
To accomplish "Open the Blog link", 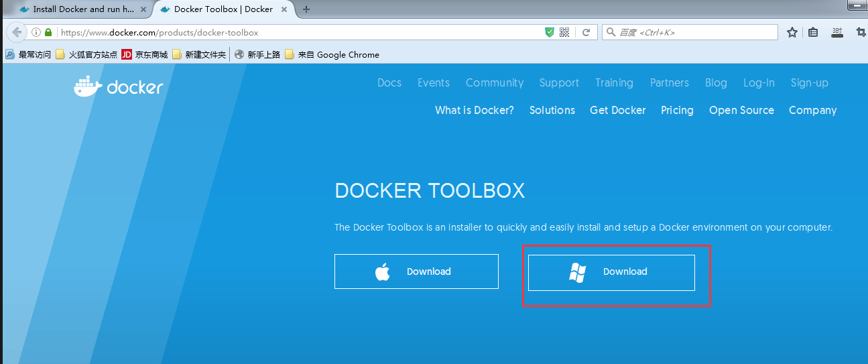I will [716, 83].
